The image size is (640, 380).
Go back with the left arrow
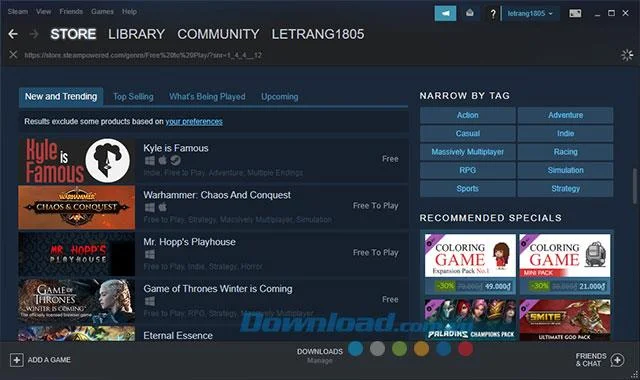(x=13, y=34)
